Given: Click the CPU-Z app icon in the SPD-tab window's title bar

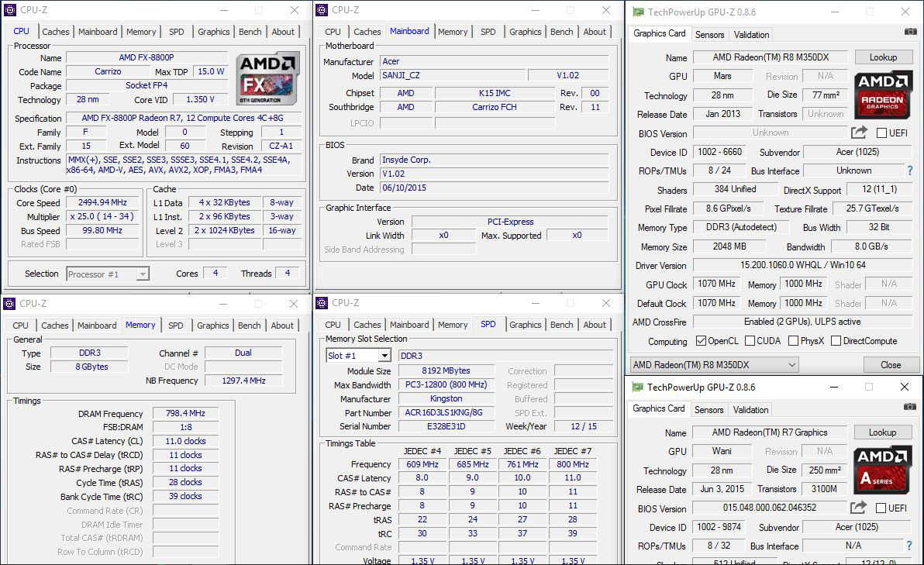Looking at the screenshot, I should [x=322, y=303].
